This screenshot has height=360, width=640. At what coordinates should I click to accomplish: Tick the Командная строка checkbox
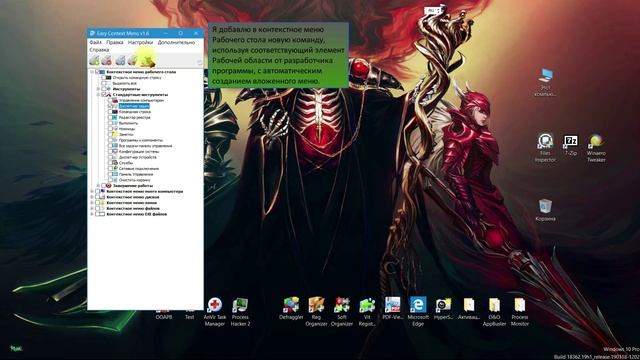(x=110, y=112)
